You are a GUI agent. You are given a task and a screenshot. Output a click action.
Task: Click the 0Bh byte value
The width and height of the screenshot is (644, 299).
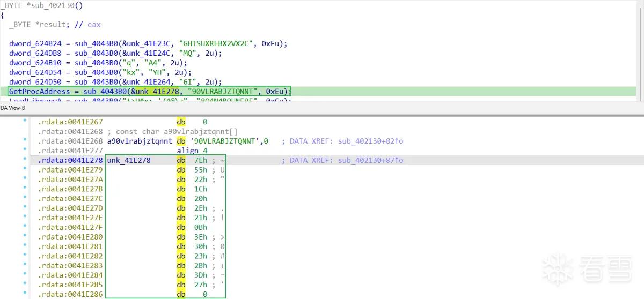202,228
